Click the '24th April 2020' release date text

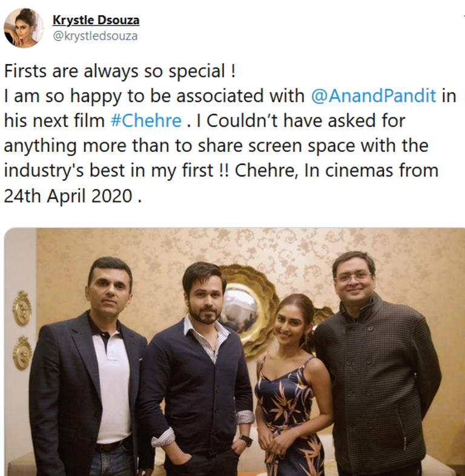point(68,196)
